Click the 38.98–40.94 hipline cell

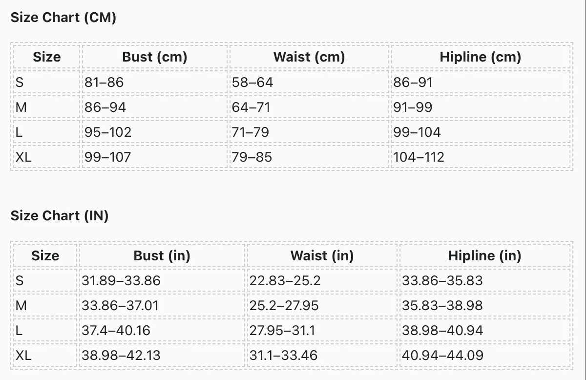point(485,330)
